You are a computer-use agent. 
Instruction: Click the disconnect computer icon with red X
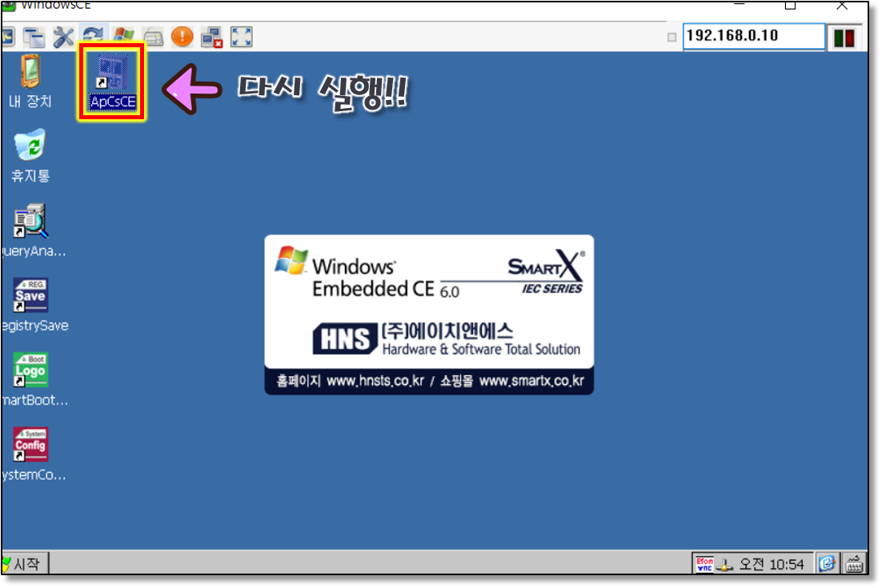[212, 36]
